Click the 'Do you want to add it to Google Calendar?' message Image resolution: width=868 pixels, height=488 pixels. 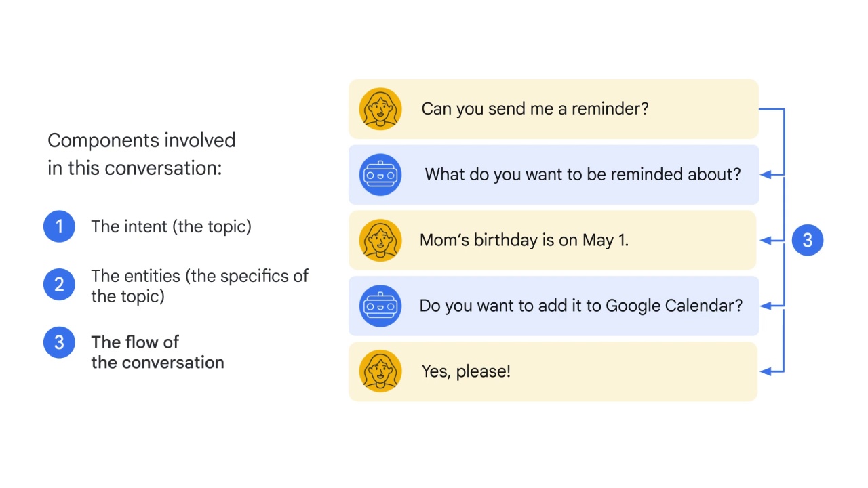point(553,306)
